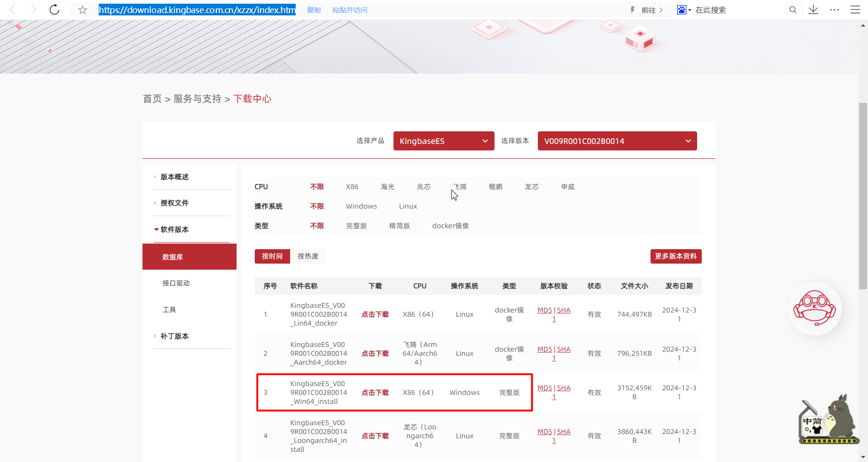Open the floating customer service mascot
This screenshot has width=868, height=462.
point(815,309)
